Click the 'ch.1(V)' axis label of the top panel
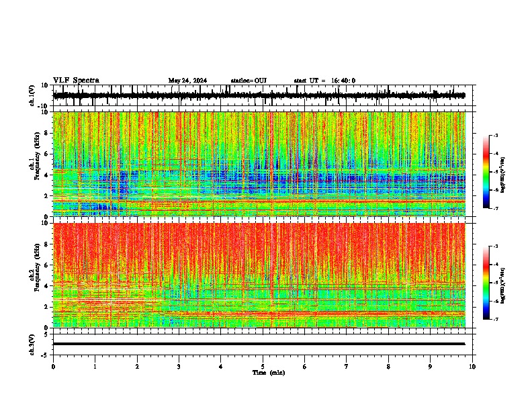The image size is (532, 411). (x=32, y=95)
